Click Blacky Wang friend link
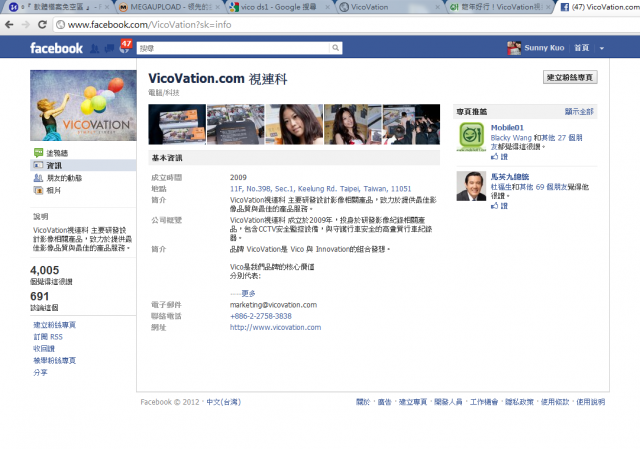The width and height of the screenshot is (640, 449). (511, 138)
